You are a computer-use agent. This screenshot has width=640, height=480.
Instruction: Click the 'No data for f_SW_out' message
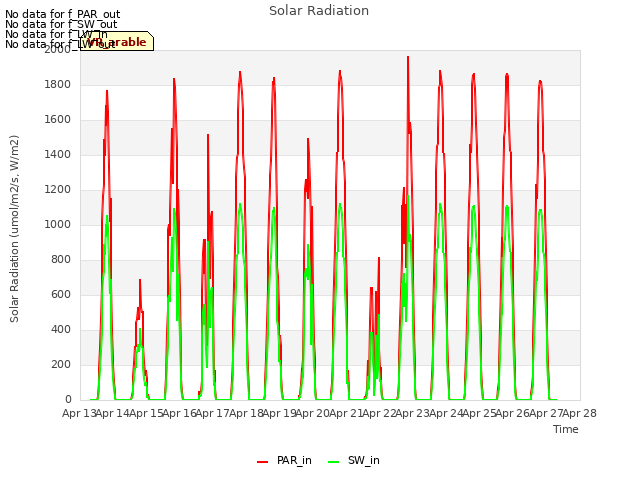[x=61, y=24]
